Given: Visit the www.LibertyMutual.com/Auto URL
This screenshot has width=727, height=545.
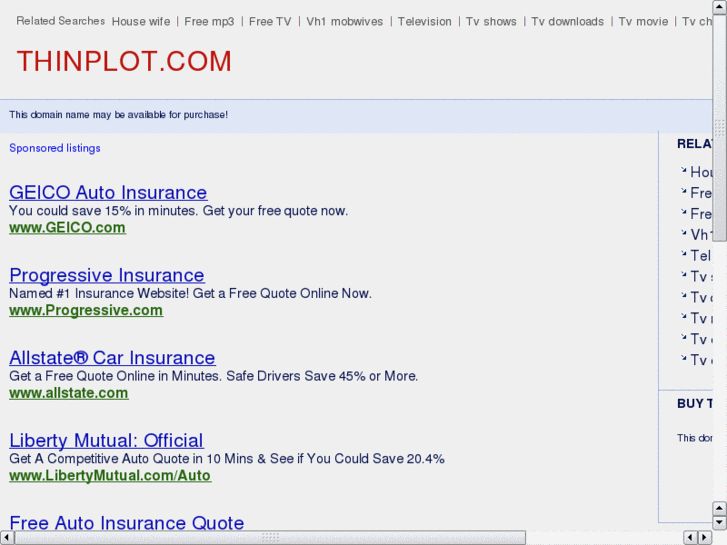Looking at the screenshot, I should click(110, 475).
